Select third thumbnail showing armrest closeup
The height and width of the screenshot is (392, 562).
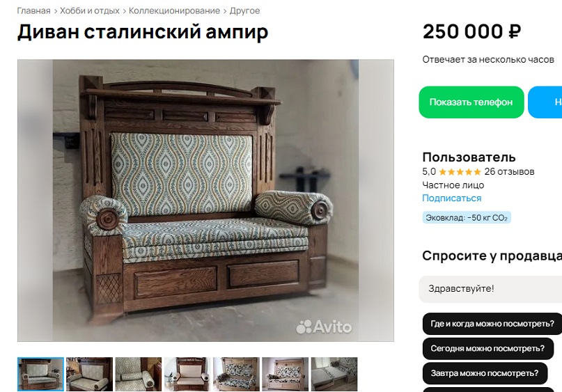coord(139,374)
